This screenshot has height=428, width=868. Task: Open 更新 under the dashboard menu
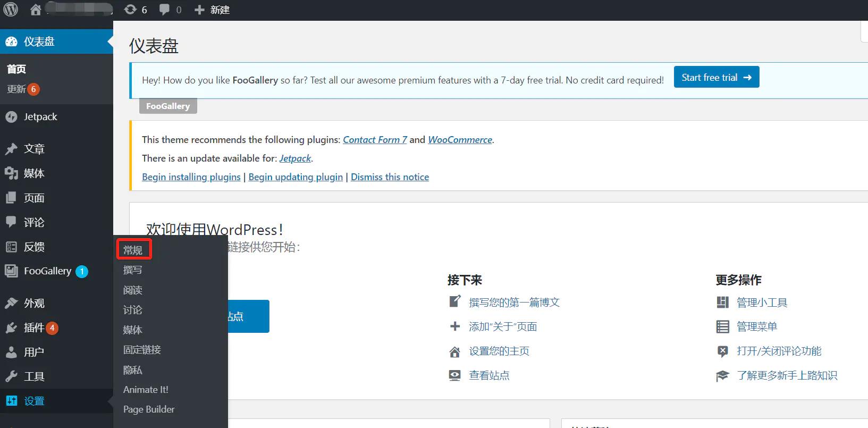(x=16, y=89)
